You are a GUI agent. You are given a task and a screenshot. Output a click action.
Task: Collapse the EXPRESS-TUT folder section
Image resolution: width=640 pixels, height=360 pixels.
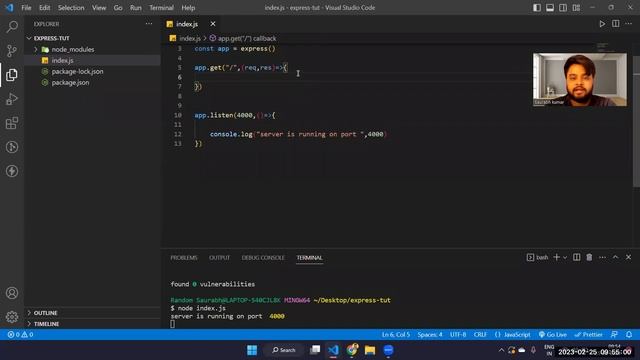tap(52, 38)
